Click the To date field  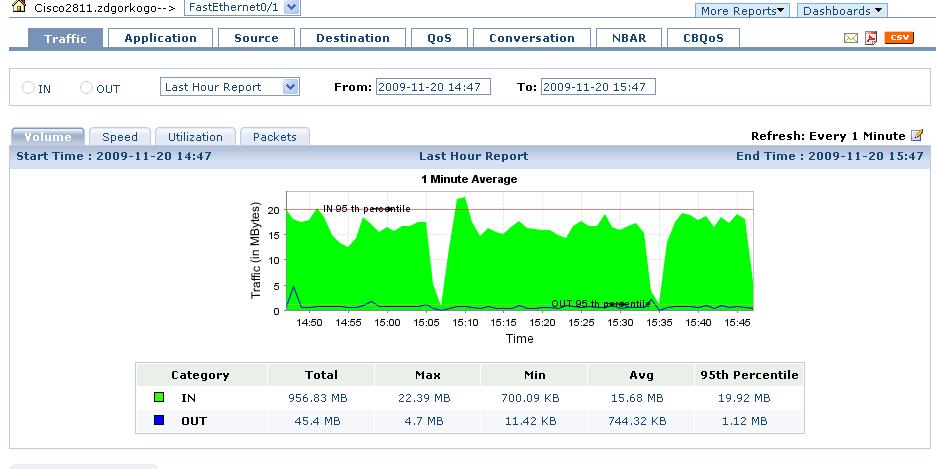coord(598,87)
